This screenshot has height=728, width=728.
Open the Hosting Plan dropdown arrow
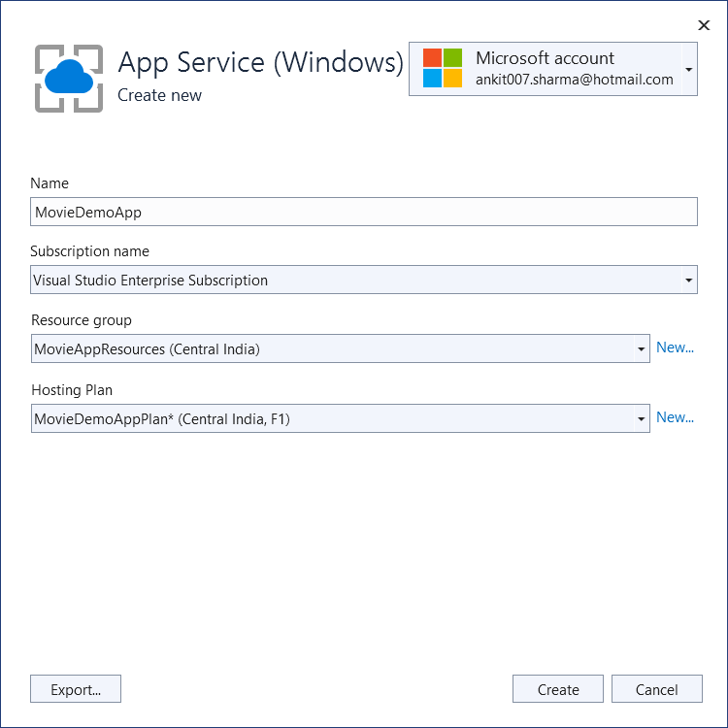641,418
